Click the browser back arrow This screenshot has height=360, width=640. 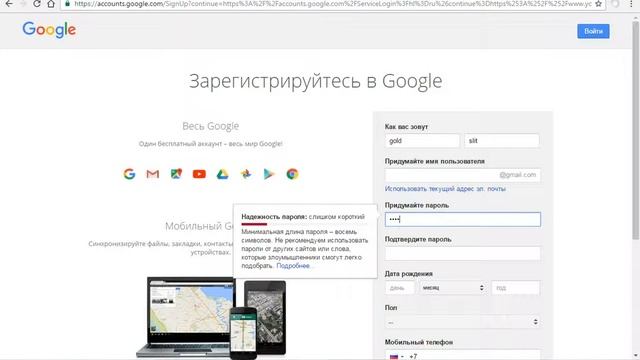click(9, 4)
